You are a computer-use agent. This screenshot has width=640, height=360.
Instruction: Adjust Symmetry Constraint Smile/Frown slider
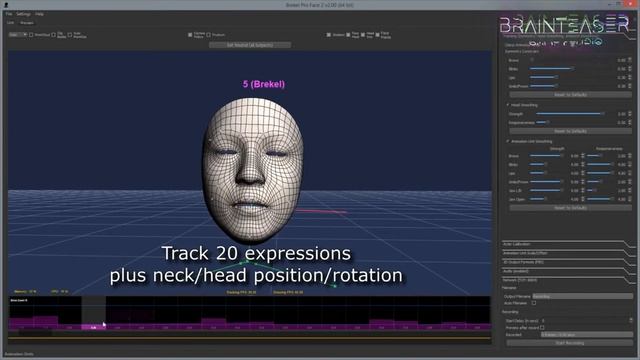coord(544,86)
